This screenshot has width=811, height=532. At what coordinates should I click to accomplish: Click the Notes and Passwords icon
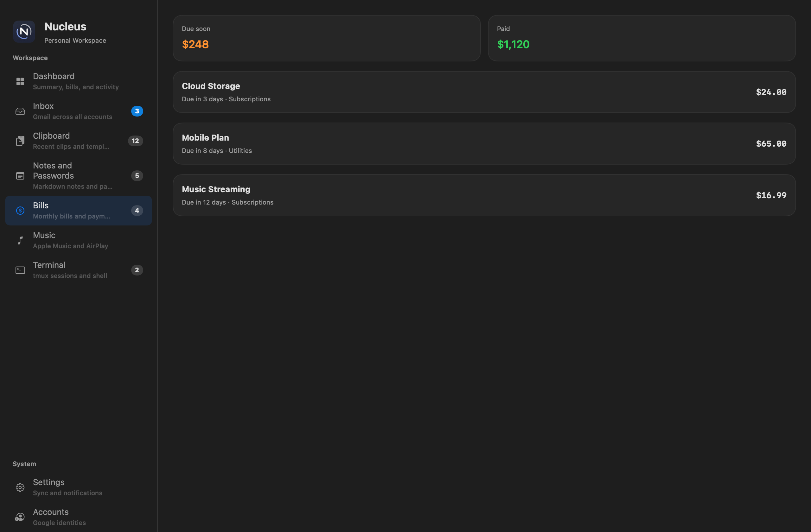20,176
